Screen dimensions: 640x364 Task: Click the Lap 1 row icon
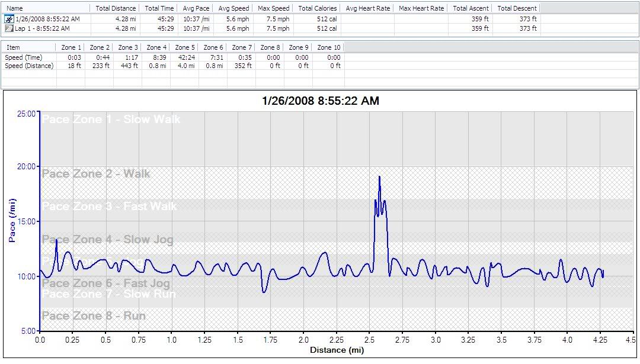(x=9, y=28)
